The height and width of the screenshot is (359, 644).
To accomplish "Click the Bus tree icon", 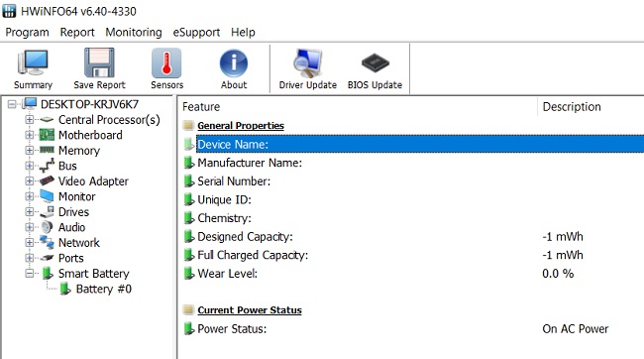I will (x=47, y=166).
